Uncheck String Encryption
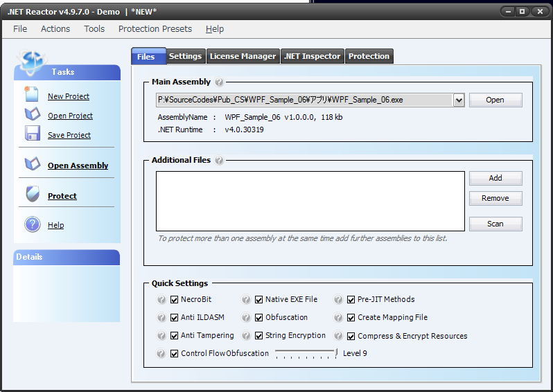The width and height of the screenshot is (553, 392). tap(259, 336)
